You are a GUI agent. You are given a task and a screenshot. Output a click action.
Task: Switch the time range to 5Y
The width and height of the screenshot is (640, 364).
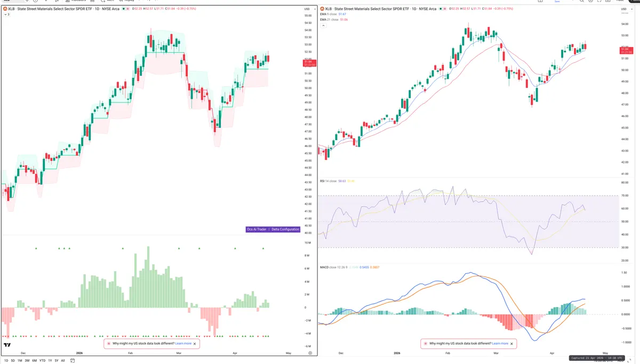(57, 360)
